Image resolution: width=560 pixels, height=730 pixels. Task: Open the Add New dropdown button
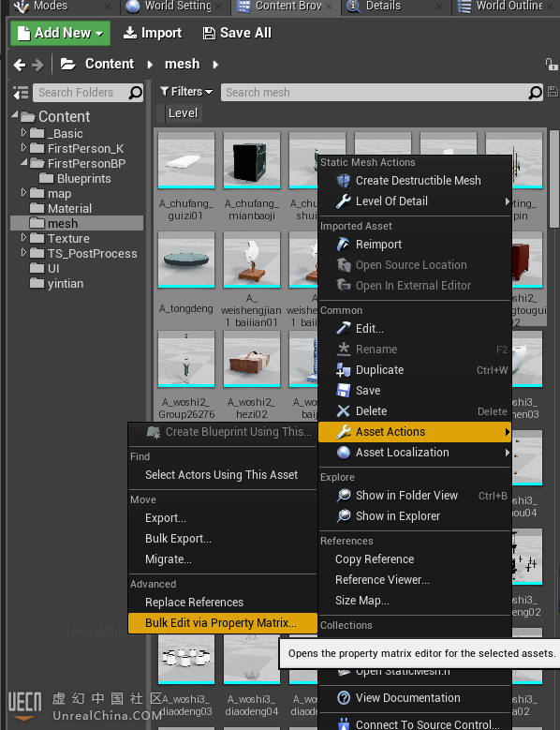pyautogui.click(x=61, y=33)
